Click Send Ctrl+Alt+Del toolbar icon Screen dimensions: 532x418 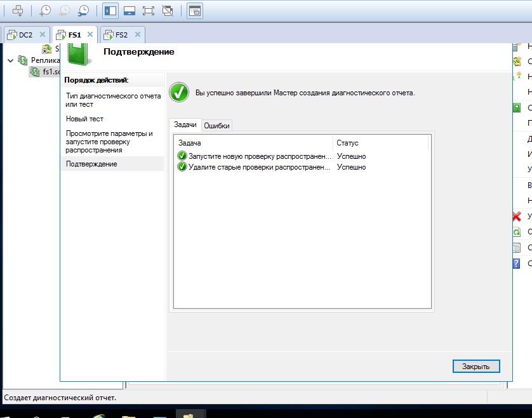pos(18,11)
